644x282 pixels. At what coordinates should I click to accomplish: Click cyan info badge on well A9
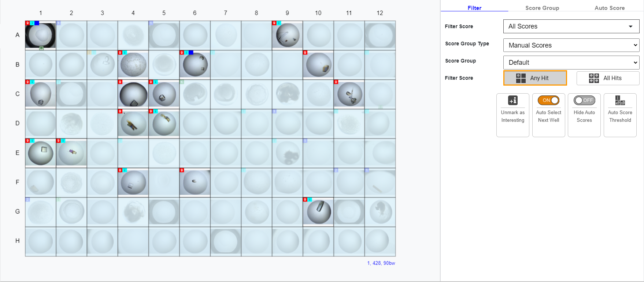click(279, 23)
